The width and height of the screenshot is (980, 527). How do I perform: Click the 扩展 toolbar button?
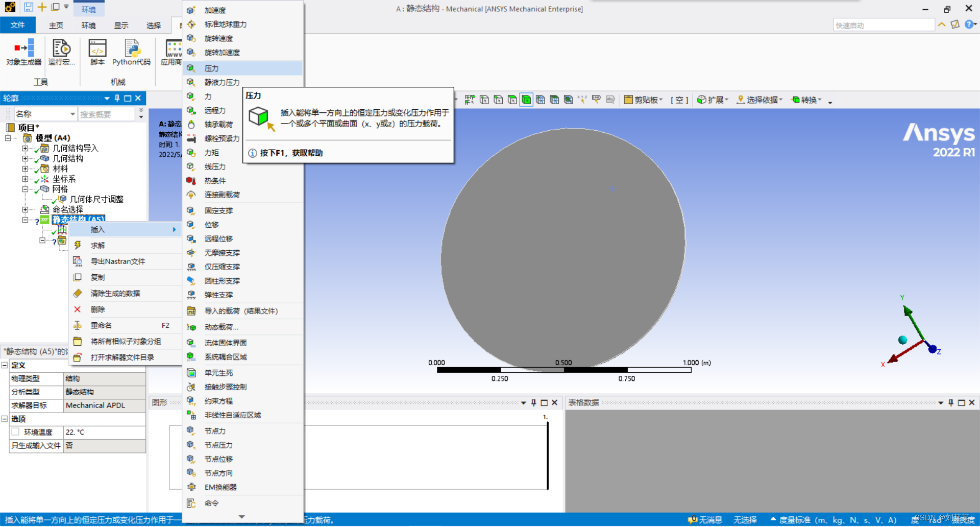click(x=713, y=100)
